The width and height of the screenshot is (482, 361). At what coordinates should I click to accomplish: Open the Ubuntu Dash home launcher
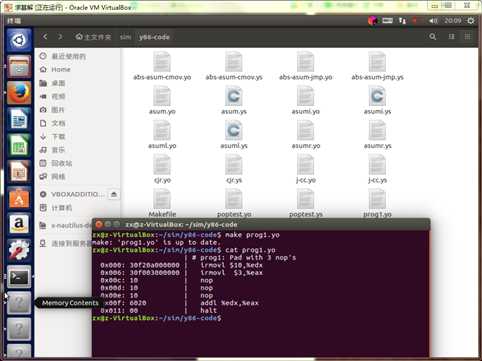19,40
